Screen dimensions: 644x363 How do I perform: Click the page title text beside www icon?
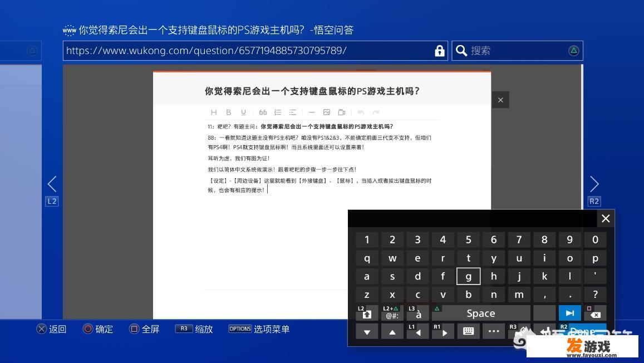216,30
